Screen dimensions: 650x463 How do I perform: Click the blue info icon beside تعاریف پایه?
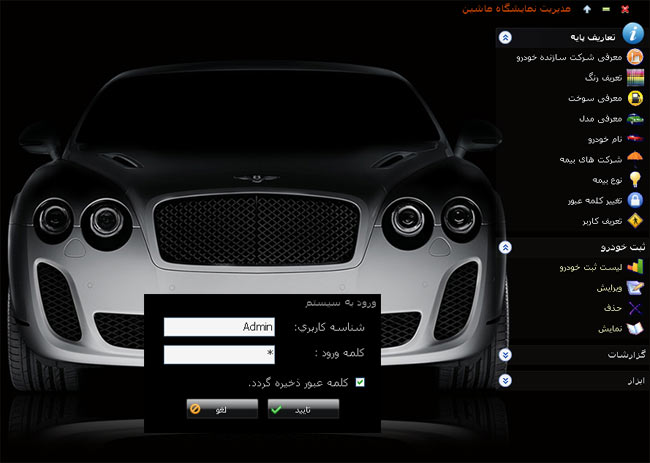coord(633,33)
